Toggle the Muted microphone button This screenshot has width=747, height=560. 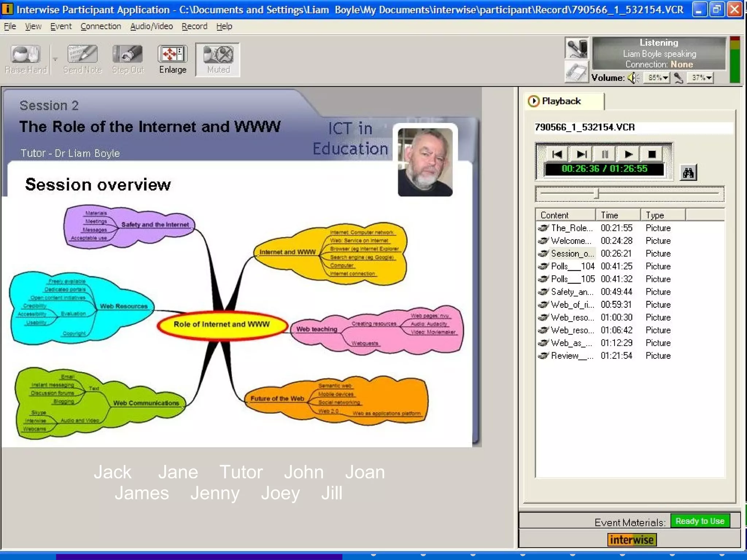tap(218, 59)
